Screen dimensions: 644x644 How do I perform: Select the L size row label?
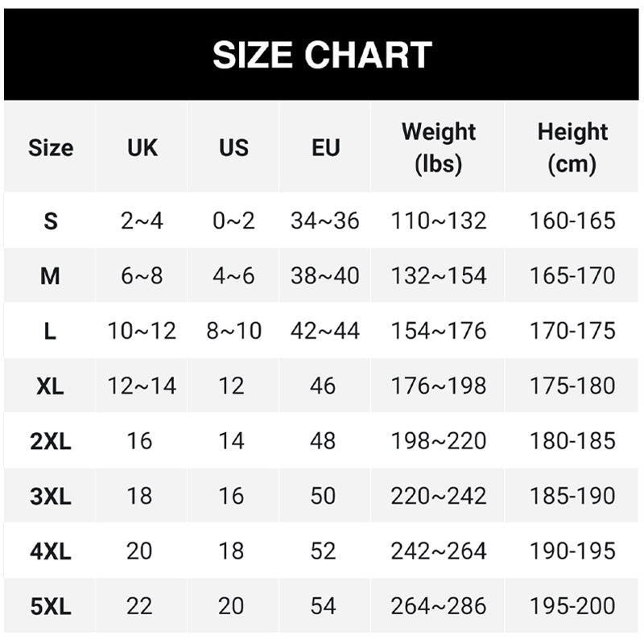point(50,331)
